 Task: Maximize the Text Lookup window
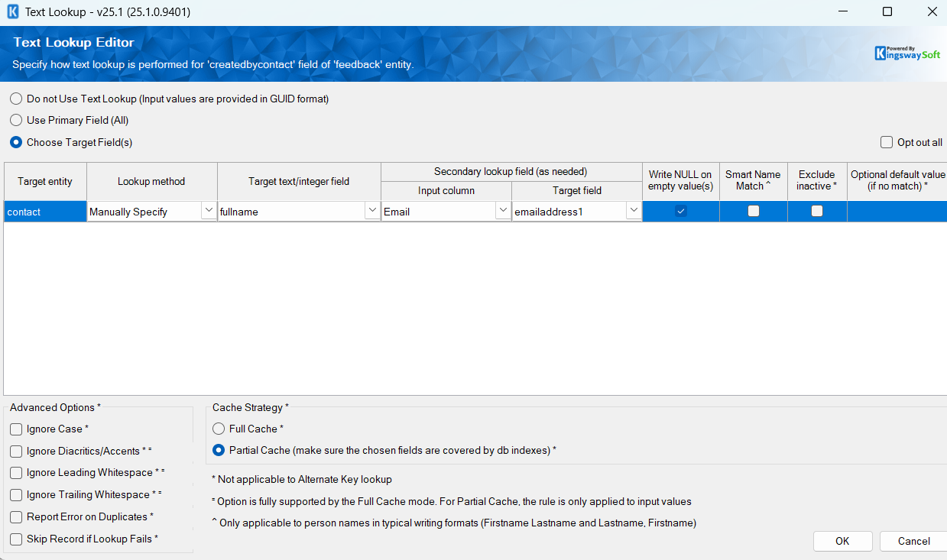[x=887, y=12]
